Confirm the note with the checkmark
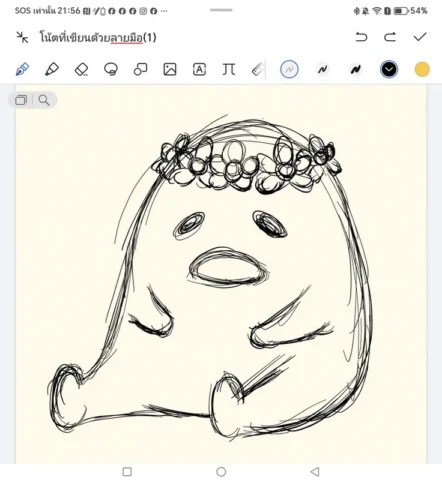Viewport: 442px width, 480px height. pyautogui.click(x=420, y=37)
